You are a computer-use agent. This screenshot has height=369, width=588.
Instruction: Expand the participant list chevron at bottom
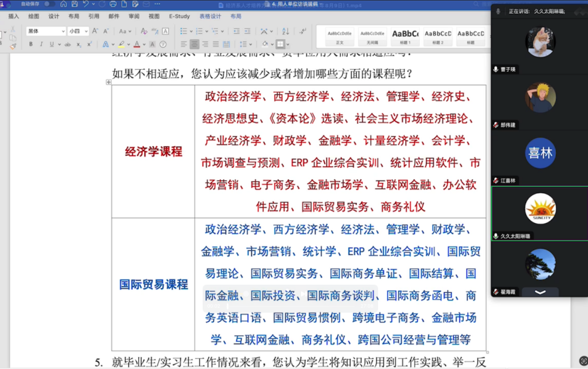(540, 292)
